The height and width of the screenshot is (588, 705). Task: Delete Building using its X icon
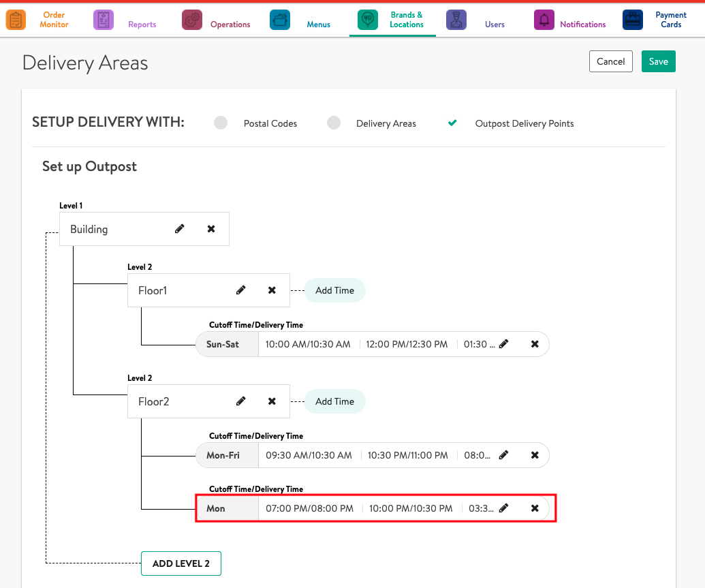point(211,229)
